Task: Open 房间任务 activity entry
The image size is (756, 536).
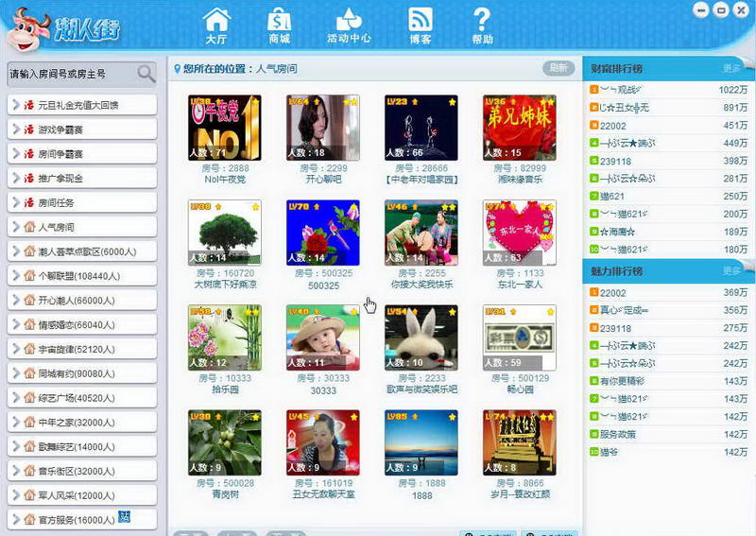Action: click(x=82, y=202)
